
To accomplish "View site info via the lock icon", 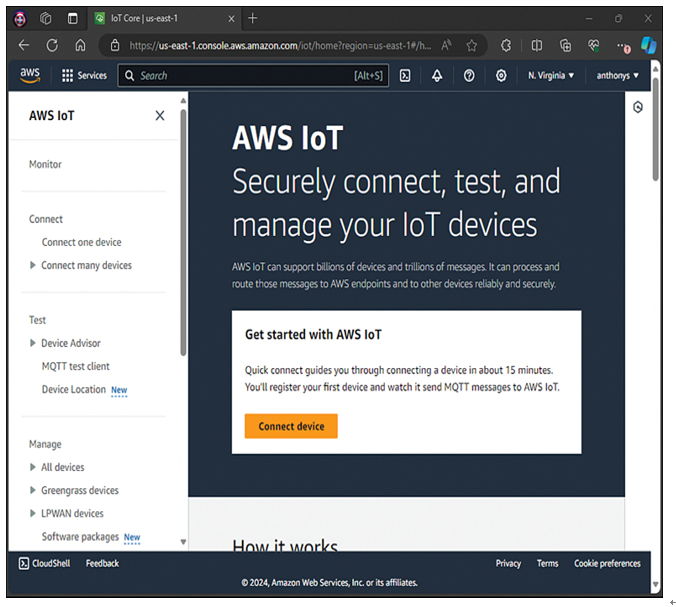I will (x=115, y=45).
